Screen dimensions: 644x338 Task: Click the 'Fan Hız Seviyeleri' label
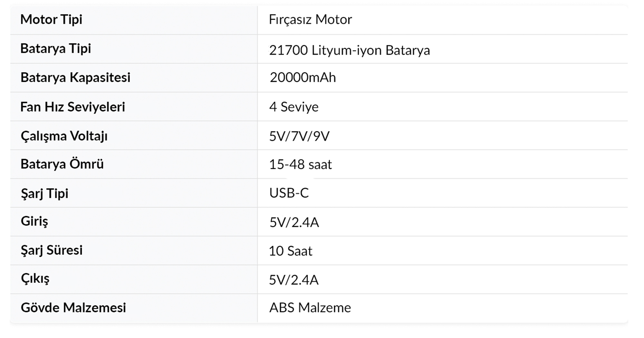point(72,107)
